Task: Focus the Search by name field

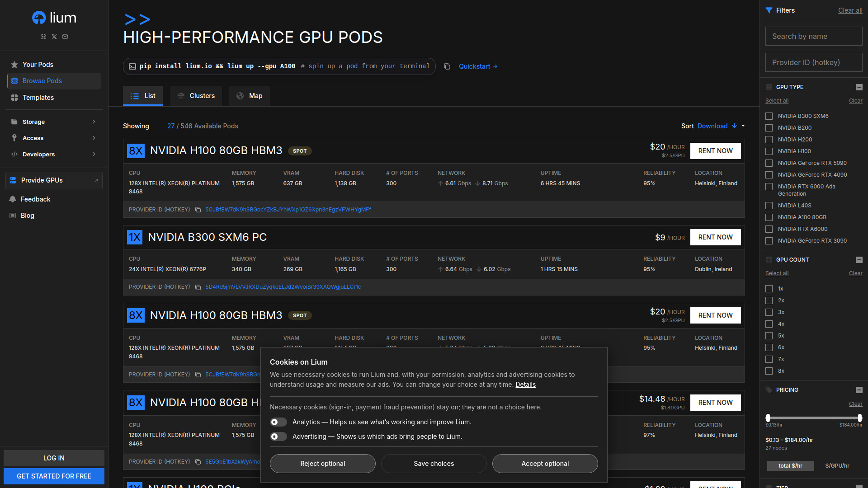Action: (x=814, y=36)
